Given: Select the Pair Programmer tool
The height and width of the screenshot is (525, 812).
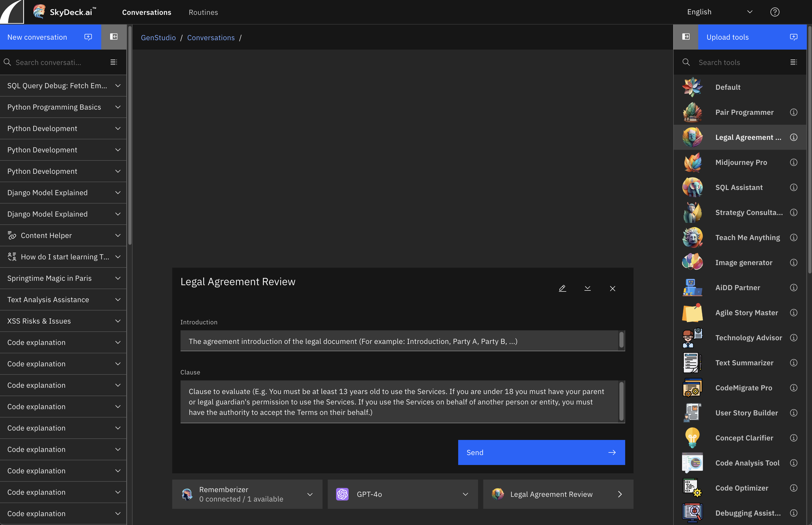Looking at the screenshot, I should click(x=744, y=112).
